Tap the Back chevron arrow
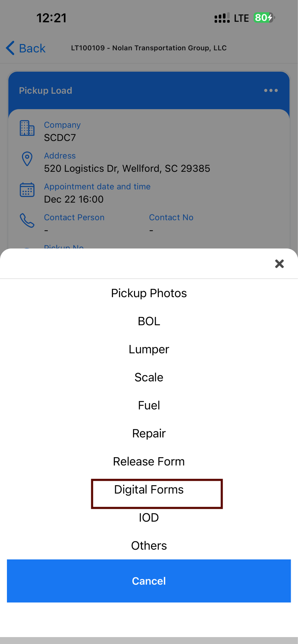 pyautogui.click(x=10, y=48)
